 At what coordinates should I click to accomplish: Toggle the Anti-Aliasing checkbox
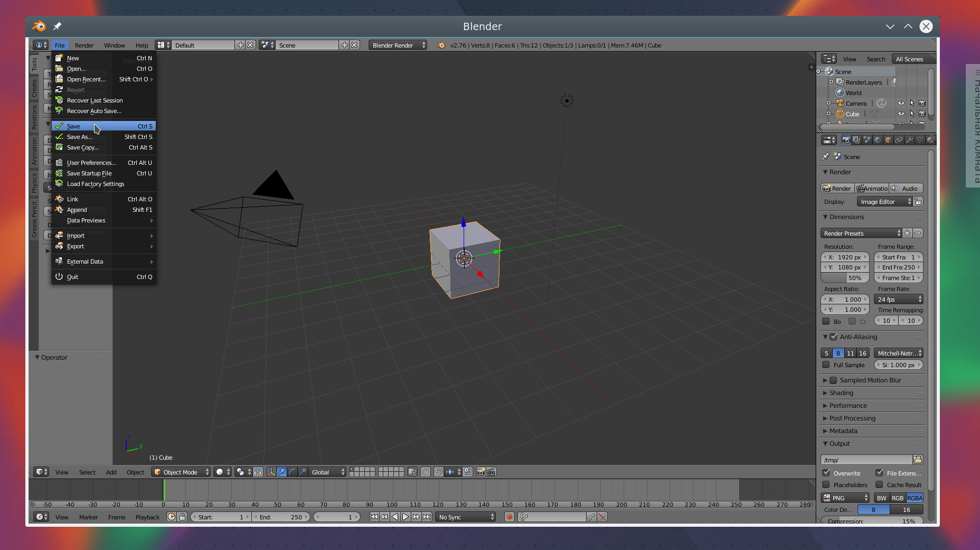(x=833, y=337)
